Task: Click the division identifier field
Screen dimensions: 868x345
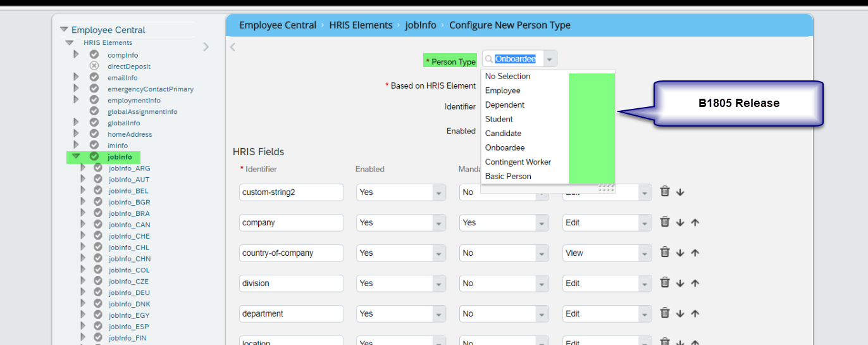Action: (291, 284)
